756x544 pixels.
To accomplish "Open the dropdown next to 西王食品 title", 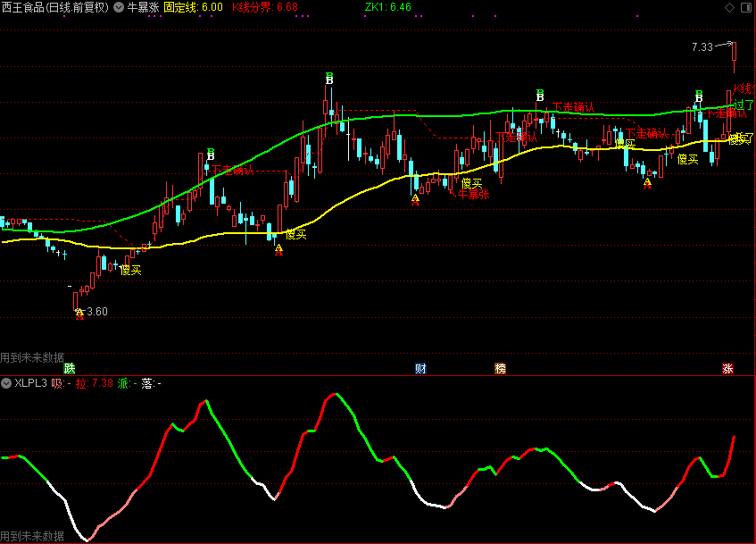I will point(119,7).
